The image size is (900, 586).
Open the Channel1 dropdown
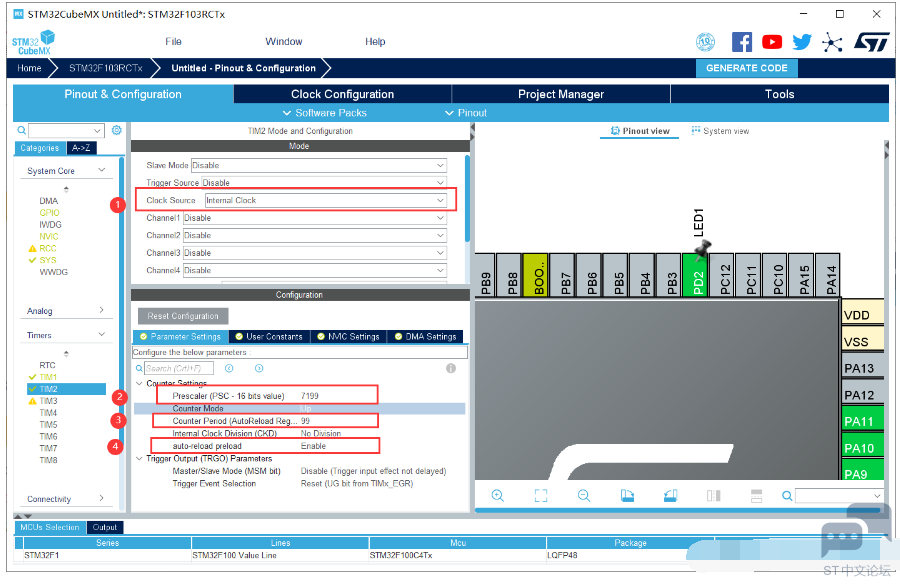[x=315, y=218]
